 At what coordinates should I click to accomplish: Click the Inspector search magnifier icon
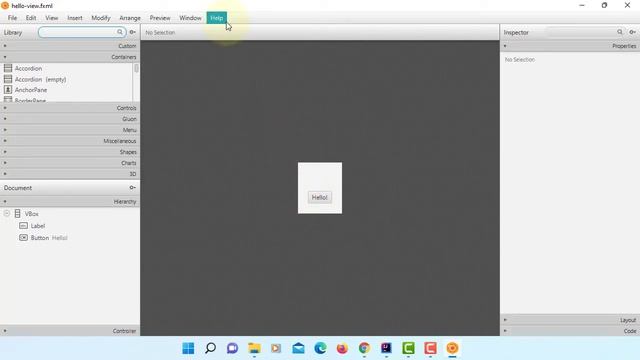point(620,32)
